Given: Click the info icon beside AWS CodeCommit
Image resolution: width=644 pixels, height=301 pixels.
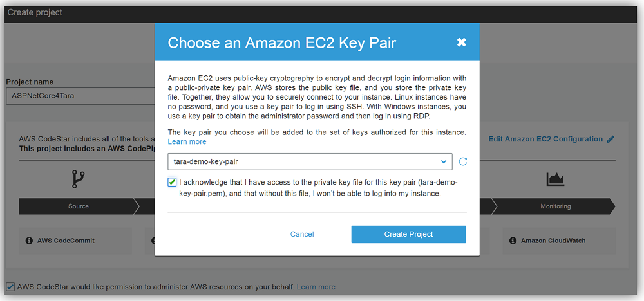Looking at the screenshot, I should tap(29, 241).
